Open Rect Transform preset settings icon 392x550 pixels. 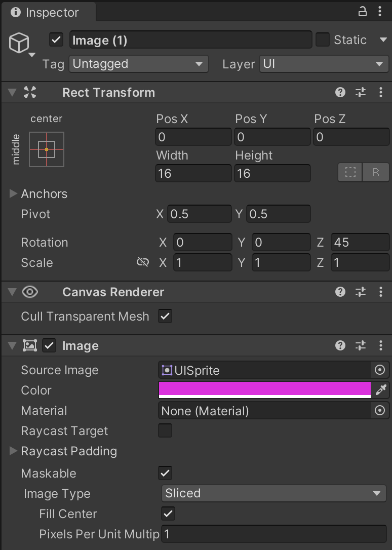pyautogui.click(x=361, y=92)
